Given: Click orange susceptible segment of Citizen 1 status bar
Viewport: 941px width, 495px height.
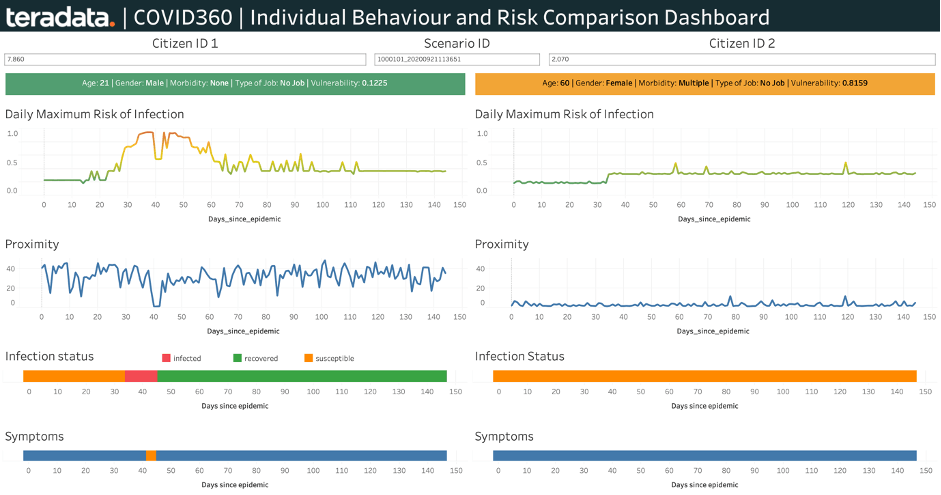Looking at the screenshot, I should (x=73, y=376).
